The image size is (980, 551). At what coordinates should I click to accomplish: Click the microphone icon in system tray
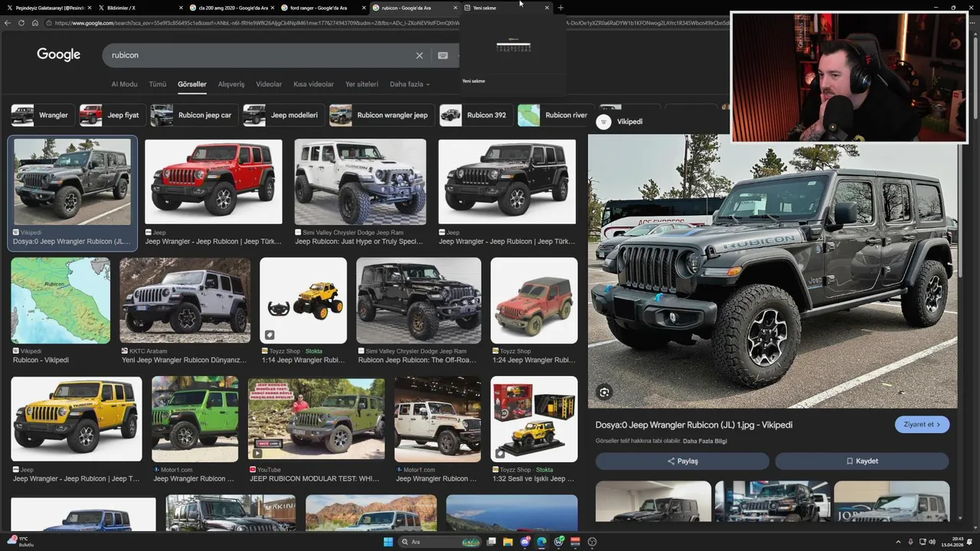[x=910, y=542]
